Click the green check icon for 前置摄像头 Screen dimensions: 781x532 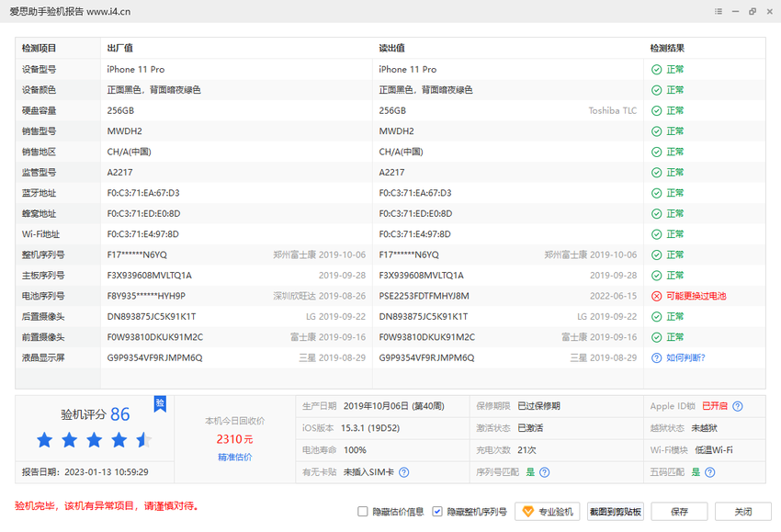pos(656,337)
